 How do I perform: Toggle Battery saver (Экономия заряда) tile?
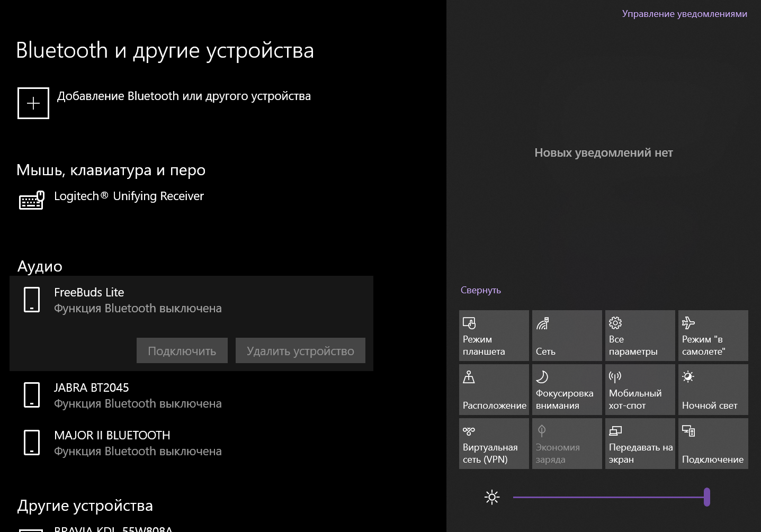[567, 444]
